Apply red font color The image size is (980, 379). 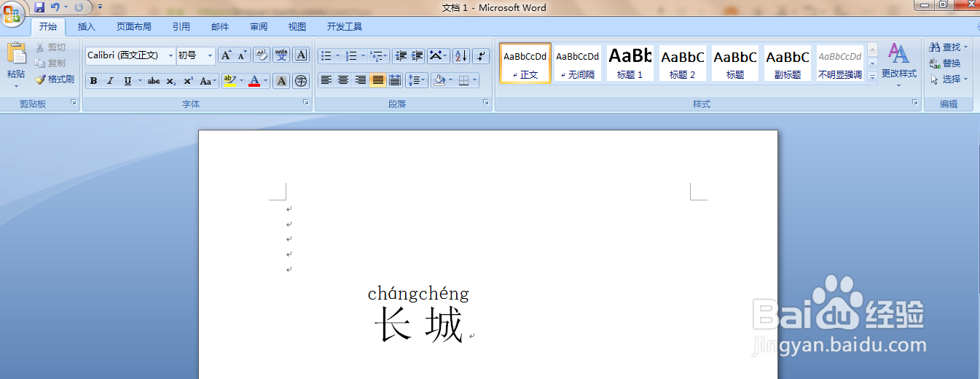coord(254,81)
